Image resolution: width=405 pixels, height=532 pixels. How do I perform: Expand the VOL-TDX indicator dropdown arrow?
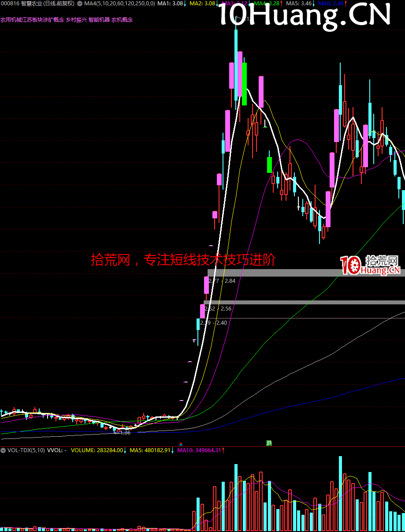4,451
